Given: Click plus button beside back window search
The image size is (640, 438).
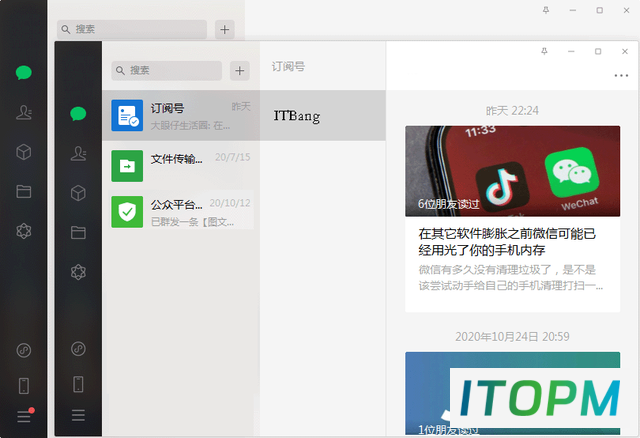Looking at the screenshot, I should (x=224, y=29).
